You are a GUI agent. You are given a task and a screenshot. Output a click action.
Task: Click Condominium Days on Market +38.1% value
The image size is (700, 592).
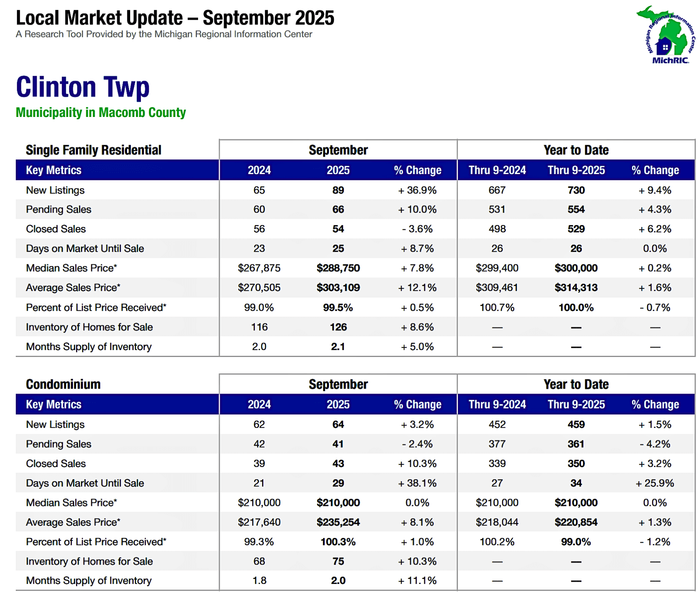click(x=417, y=483)
